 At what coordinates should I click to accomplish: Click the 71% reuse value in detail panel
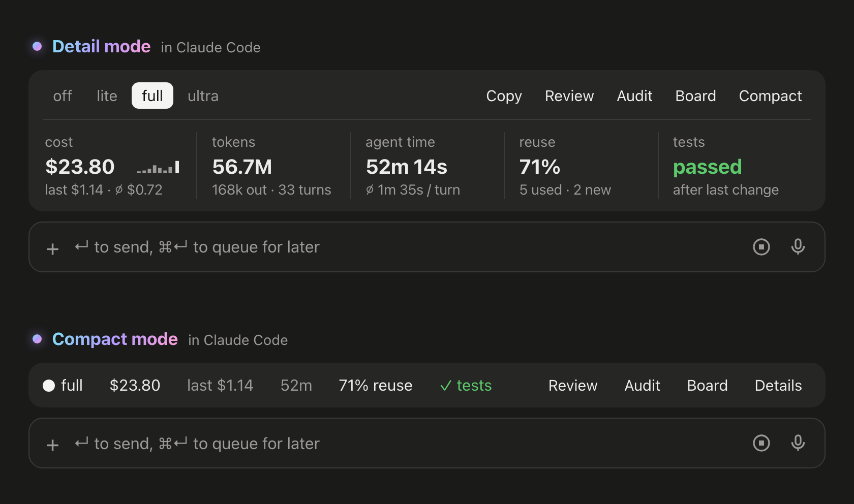pyautogui.click(x=540, y=167)
